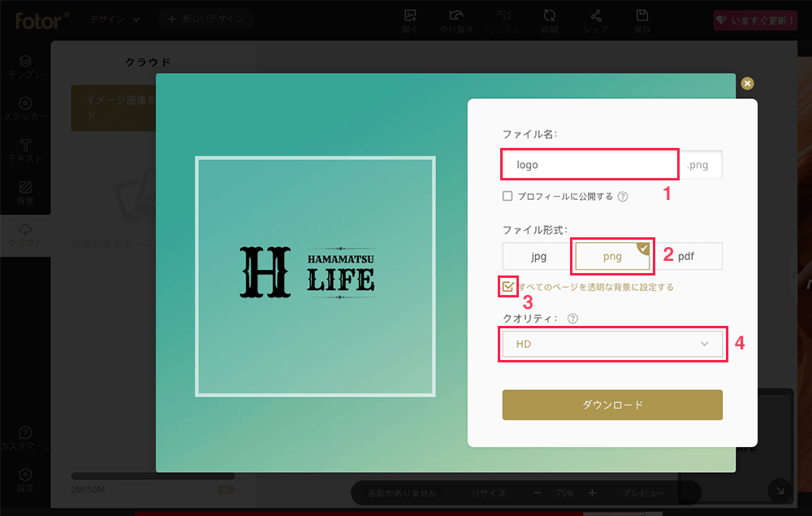Viewport: 812px width, 516px height.
Task: Click the Preview (プレビュー) option
Action: (x=643, y=493)
